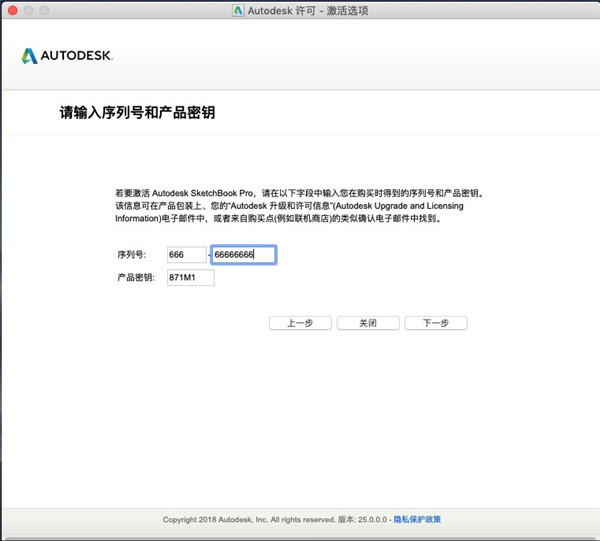Click the 序列号 label
600x541 pixels.
131,255
